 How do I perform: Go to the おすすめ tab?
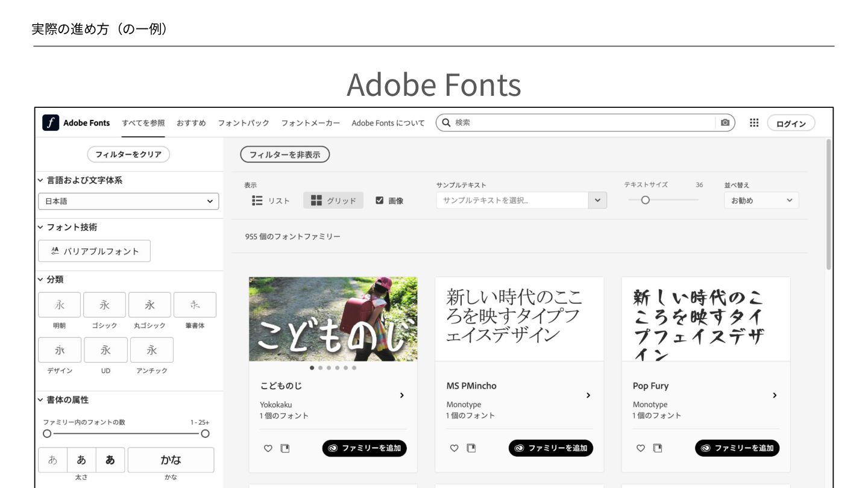coord(191,123)
